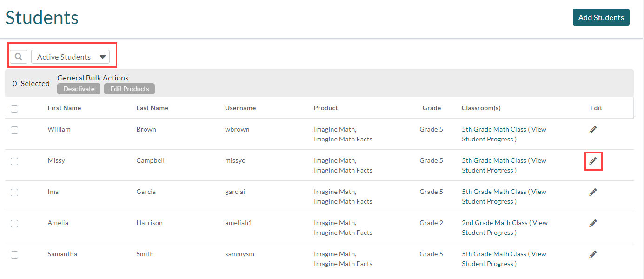This screenshot has height=279, width=644.
Task: Click the Grade column header
Action: click(431, 108)
